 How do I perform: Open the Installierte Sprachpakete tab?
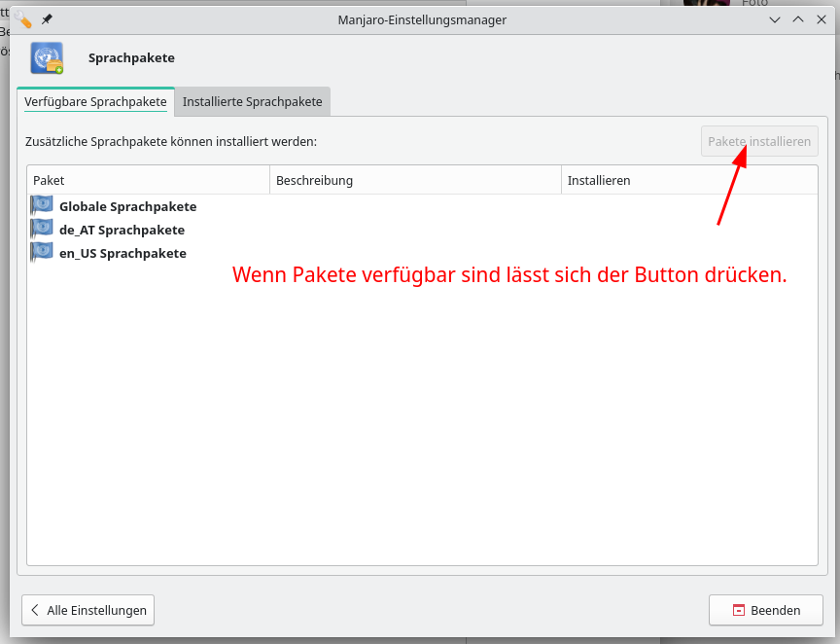point(253,102)
